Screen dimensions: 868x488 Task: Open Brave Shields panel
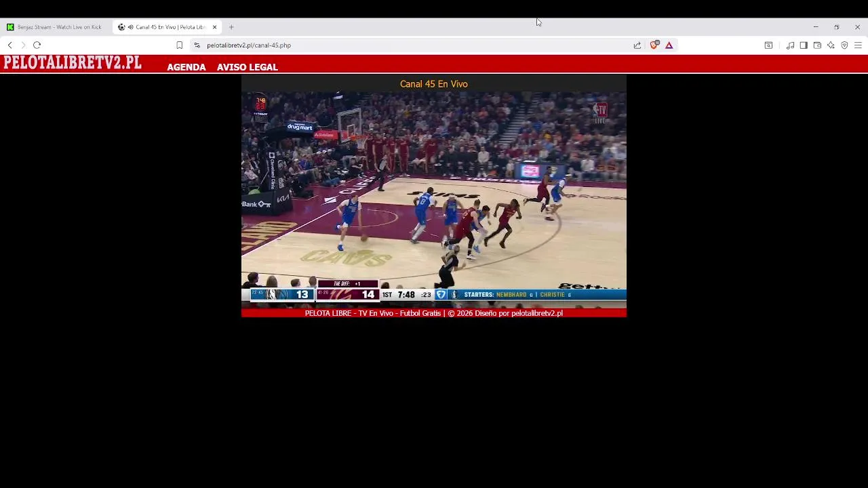654,45
